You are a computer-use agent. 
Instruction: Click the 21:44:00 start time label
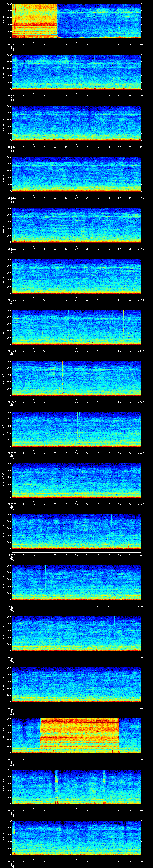pyautogui.click(x=12, y=810)
